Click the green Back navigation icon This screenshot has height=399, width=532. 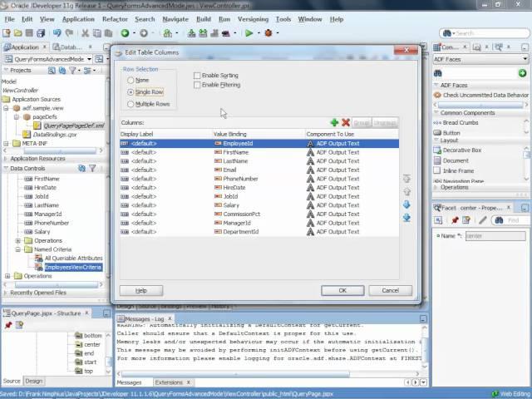point(125,33)
